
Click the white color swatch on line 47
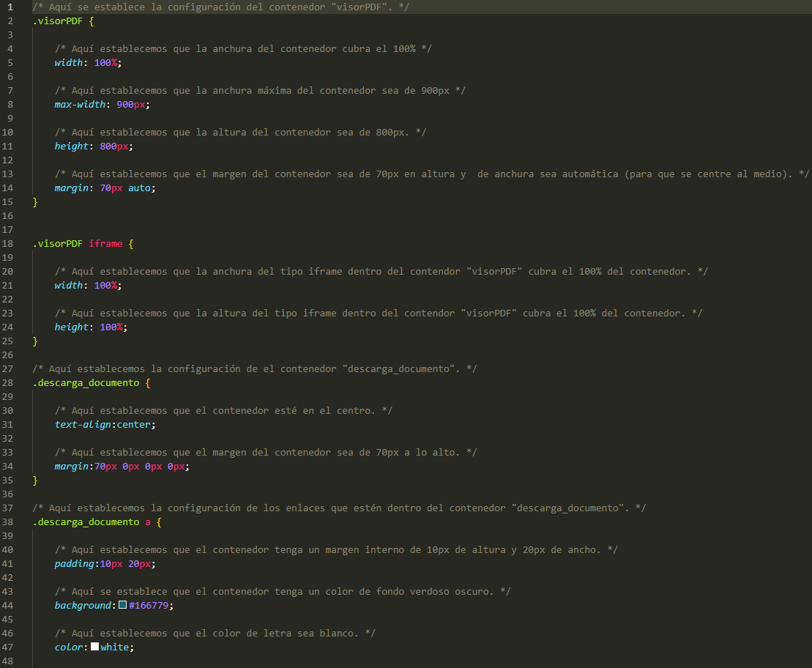point(94,647)
